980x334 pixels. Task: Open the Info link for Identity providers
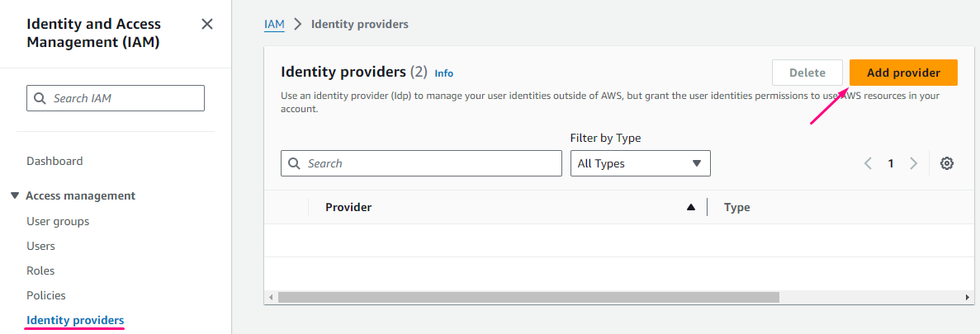pyautogui.click(x=444, y=73)
